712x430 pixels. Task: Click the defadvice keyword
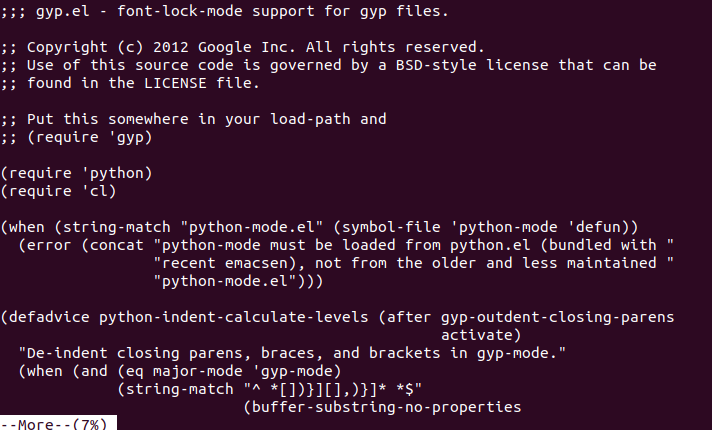point(49,317)
